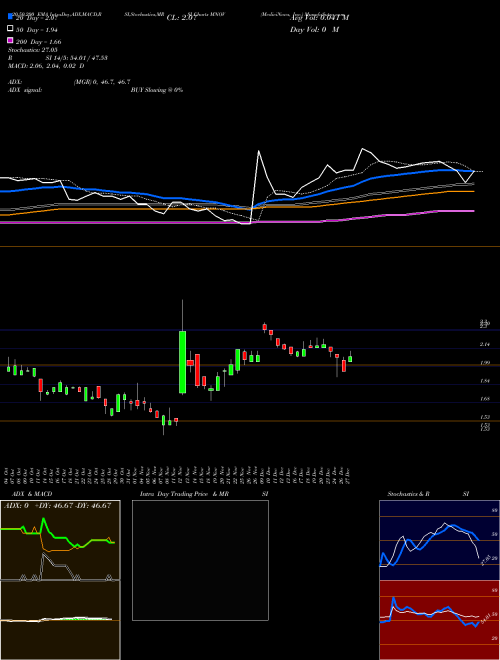Click the white 50 Day legend swatch

pos(10,29)
